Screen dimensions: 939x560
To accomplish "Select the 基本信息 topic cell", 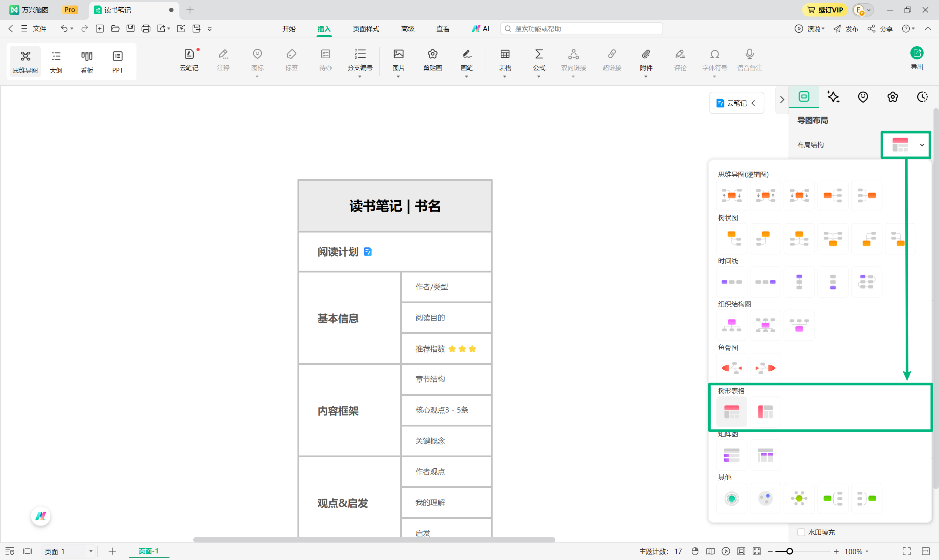I will pyautogui.click(x=350, y=318).
